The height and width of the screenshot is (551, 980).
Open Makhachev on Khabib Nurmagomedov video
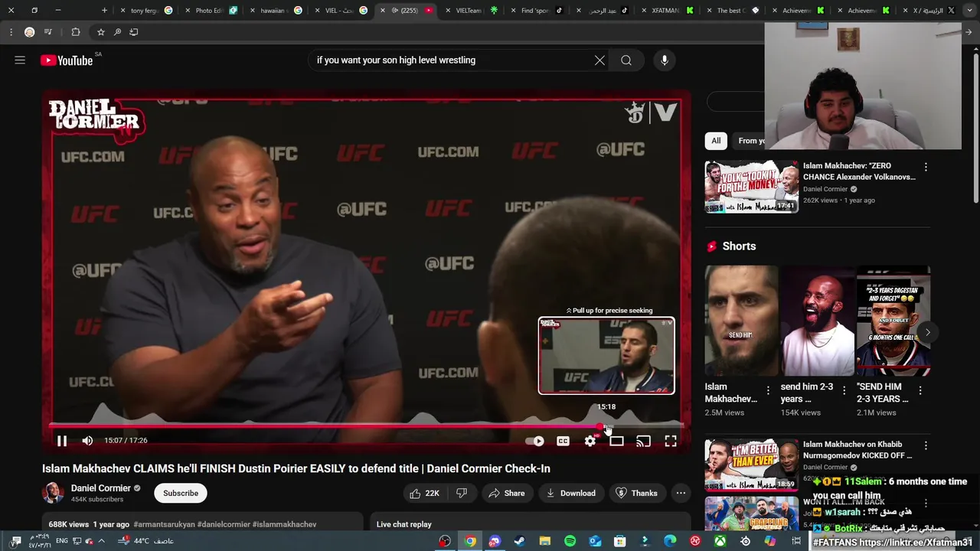[857, 450]
